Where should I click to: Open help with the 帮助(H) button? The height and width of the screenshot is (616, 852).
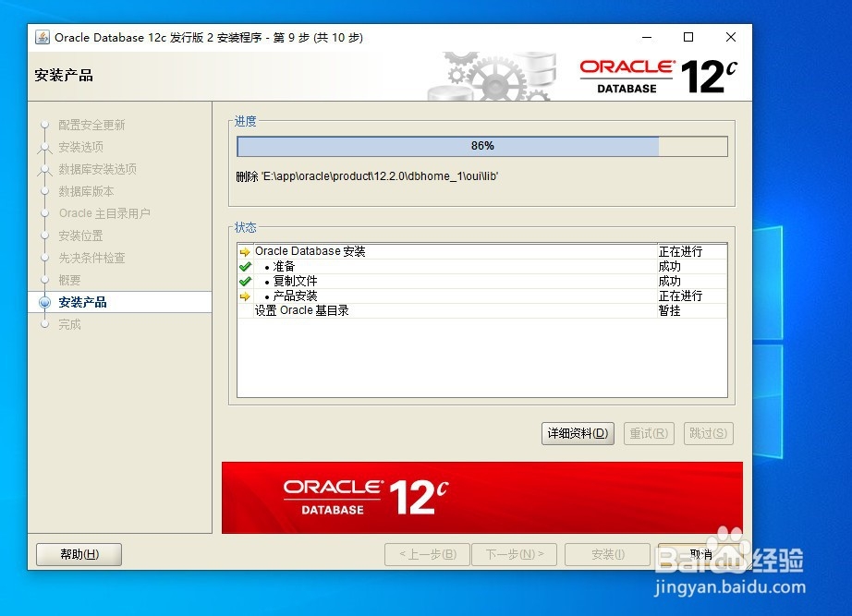point(79,554)
